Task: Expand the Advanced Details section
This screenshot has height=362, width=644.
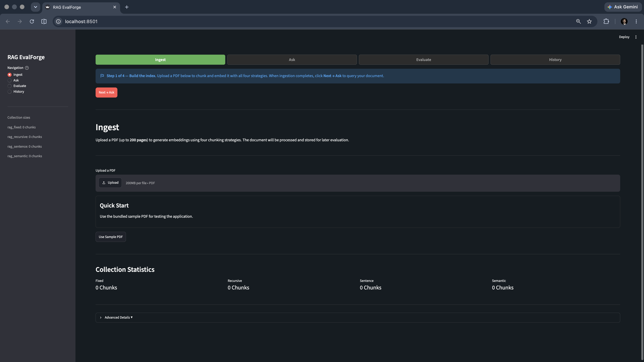Action: pos(358,318)
